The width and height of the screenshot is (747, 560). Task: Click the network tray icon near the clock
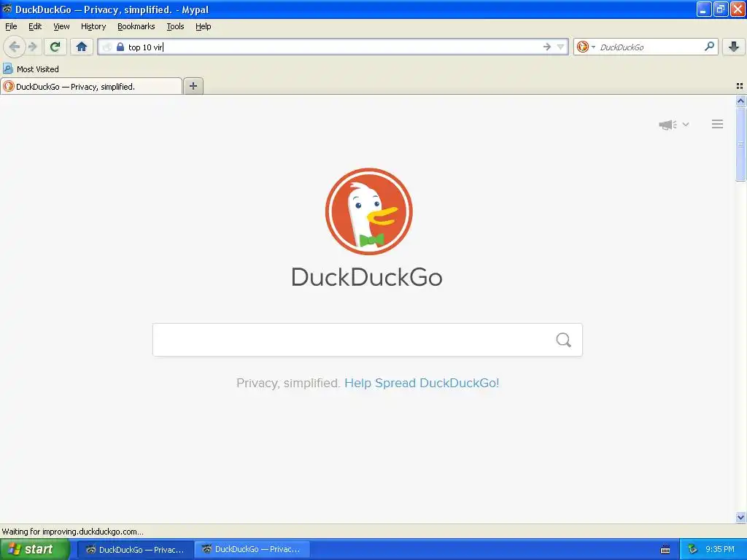(693, 549)
